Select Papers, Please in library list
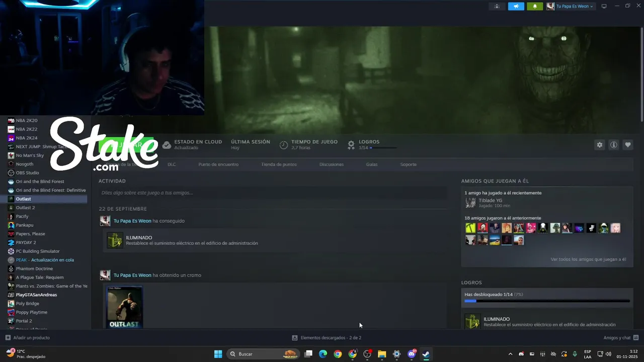644x362 pixels. click(30, 234)
